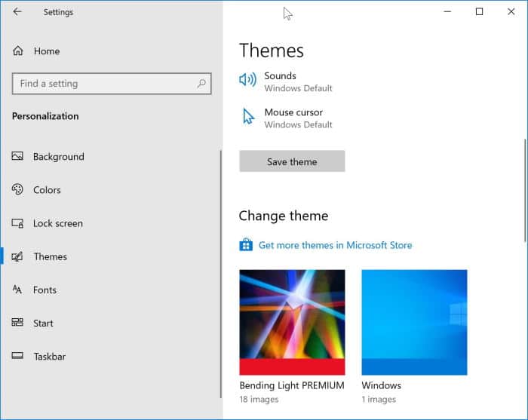Minimize the Settings window
This screenshot has height=420, width=528.
point(447,12)
